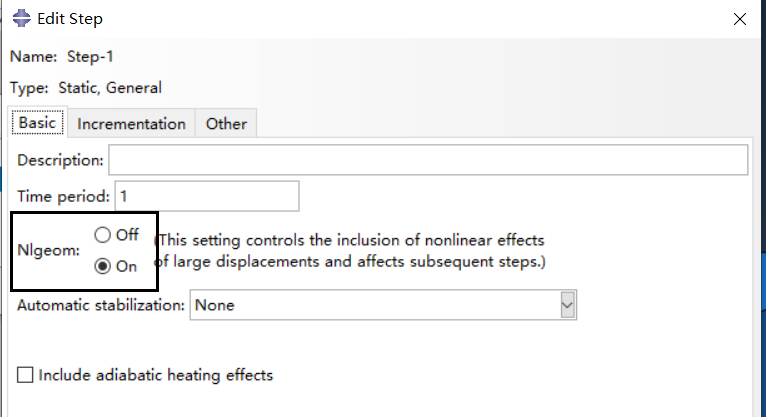Click the Automatic stabilization label
The height and width of the screenshot is (417, 766).
pyautogui.click(x=101, y=305)
